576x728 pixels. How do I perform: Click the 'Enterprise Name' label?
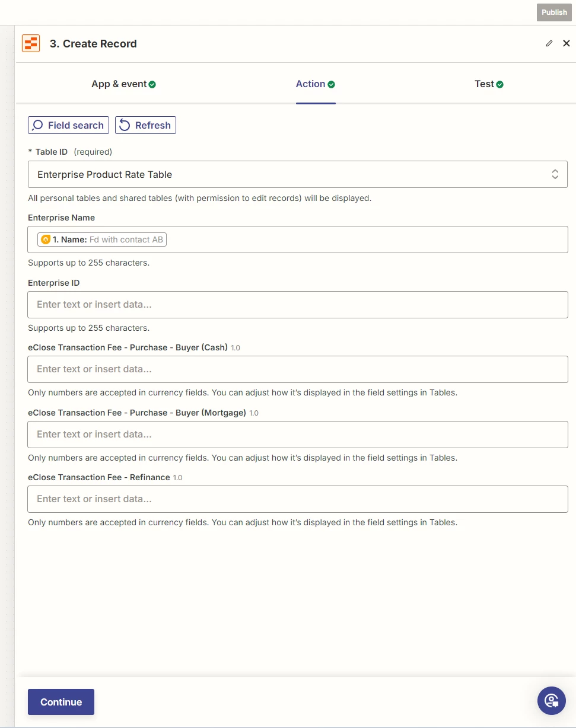click(61, 218)
